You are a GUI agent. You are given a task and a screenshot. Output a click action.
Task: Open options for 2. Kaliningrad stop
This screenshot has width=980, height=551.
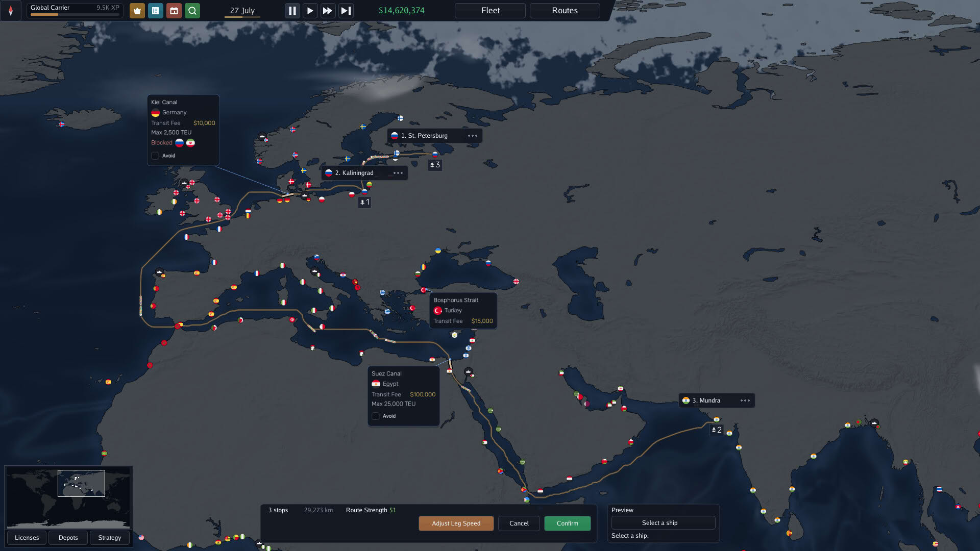[x=398, y=173]
